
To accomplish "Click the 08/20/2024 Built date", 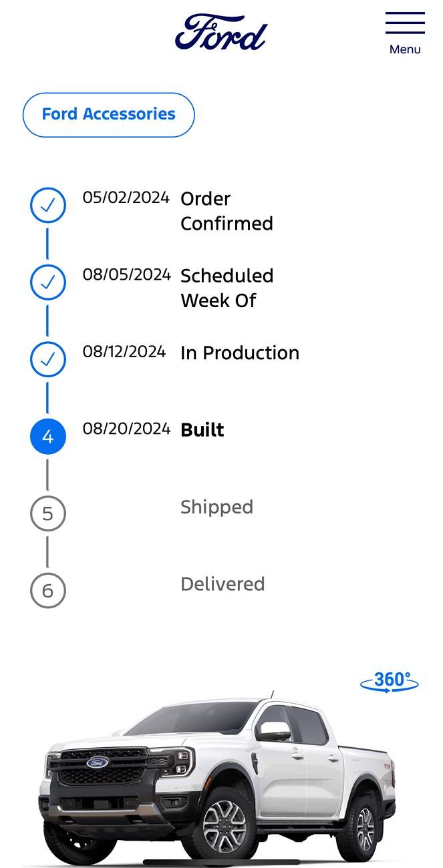I will (x=127, y=429).
